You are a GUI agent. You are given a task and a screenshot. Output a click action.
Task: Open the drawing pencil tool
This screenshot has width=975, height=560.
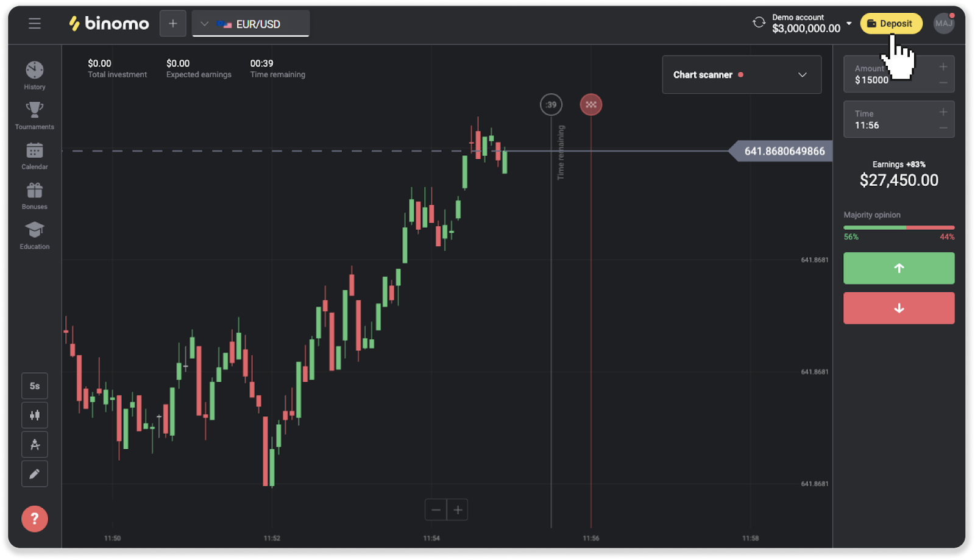pyautogui.click(x=35, y=474)
